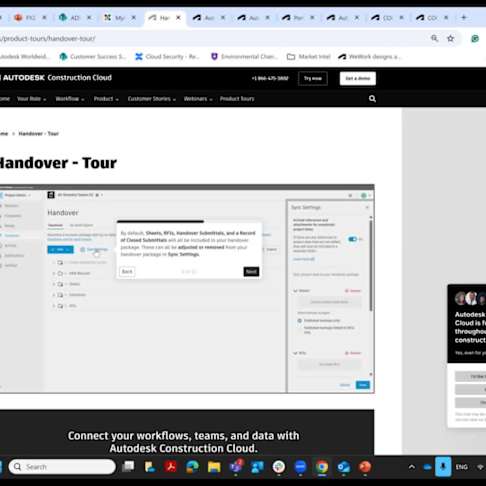The height and width of the screenshot is (486, 486).
Task: Remove the RFIs section in Sync Settings
Action: [353, 353]
